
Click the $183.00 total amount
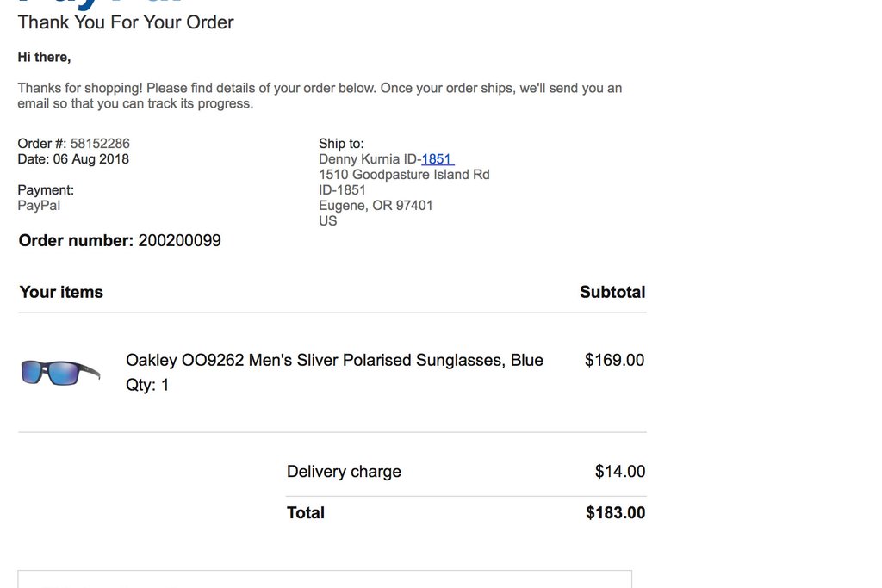(x=615, y=513)
